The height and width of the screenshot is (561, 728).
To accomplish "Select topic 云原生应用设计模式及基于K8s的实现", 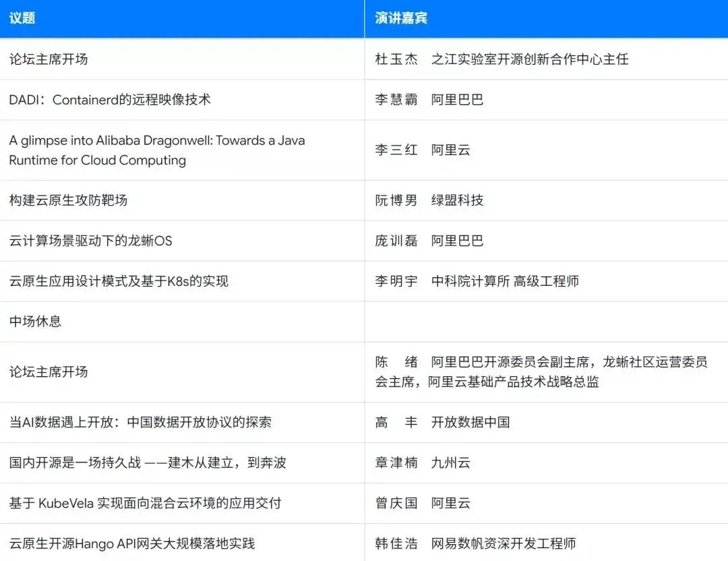I will [x=182, y=281].
